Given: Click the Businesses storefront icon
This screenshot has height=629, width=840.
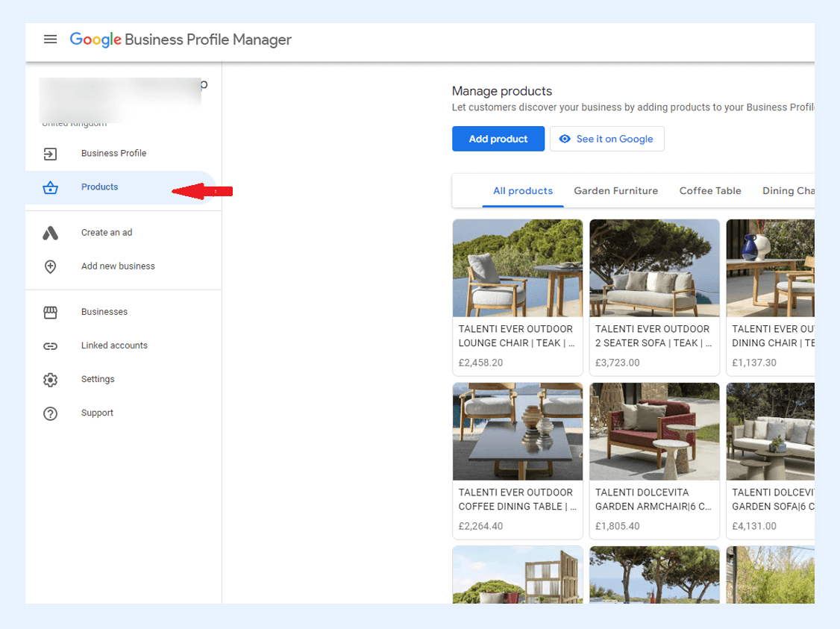Looking at the screenshot, I should pyautogui.click(x=50, y=313).
